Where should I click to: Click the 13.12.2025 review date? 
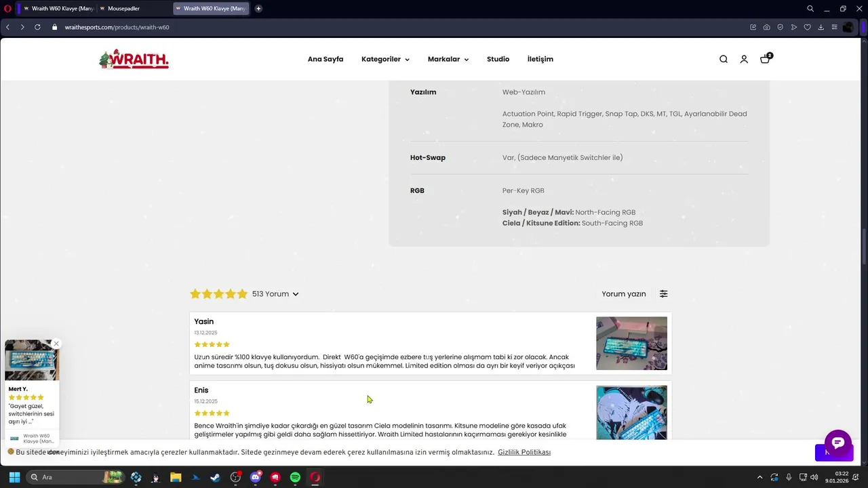(205, 333)
